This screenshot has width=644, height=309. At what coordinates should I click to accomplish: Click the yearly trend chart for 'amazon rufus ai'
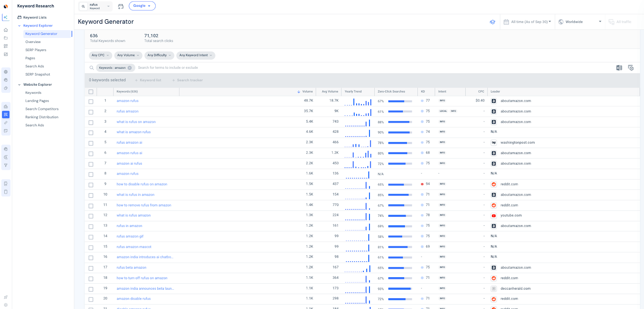coord(357,154)
